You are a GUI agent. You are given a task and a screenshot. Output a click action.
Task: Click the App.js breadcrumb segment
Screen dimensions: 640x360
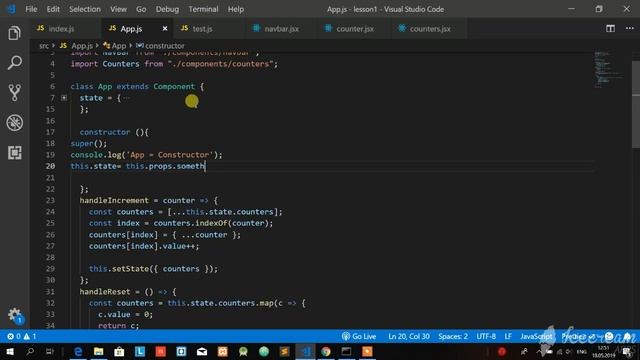pos(76,46)
